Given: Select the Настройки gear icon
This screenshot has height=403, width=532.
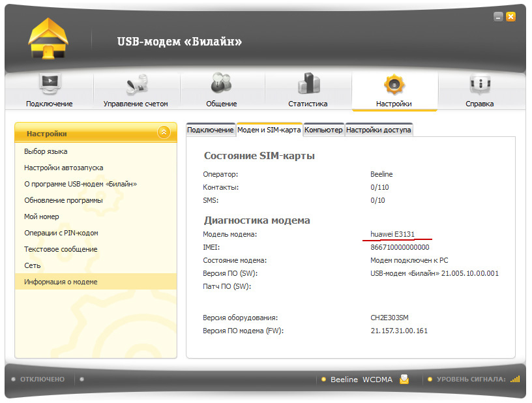Looking at the screenshot, I should coord(394,84).
